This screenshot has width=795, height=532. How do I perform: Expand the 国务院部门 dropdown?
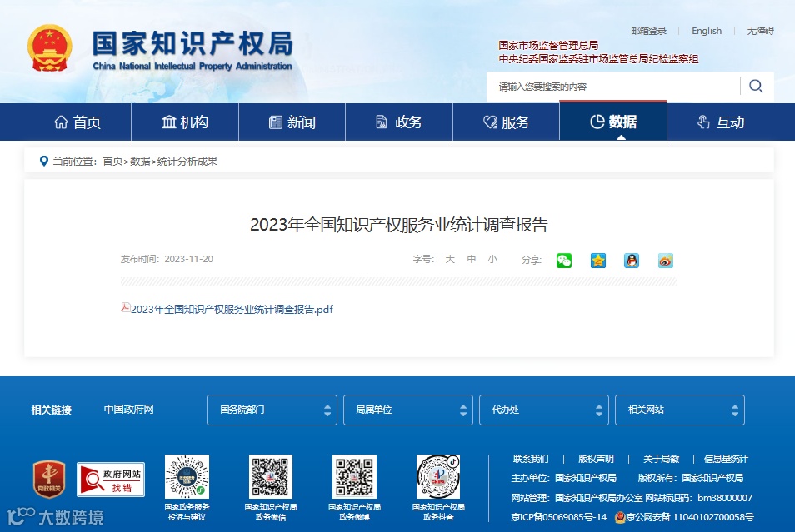pos(272,410)
